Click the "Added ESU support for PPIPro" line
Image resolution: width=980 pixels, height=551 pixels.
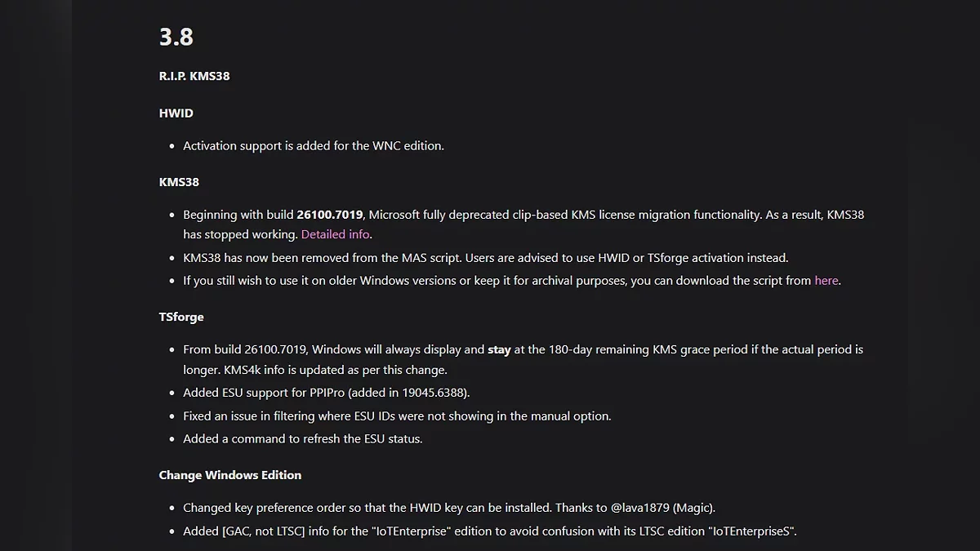[326, 393]
